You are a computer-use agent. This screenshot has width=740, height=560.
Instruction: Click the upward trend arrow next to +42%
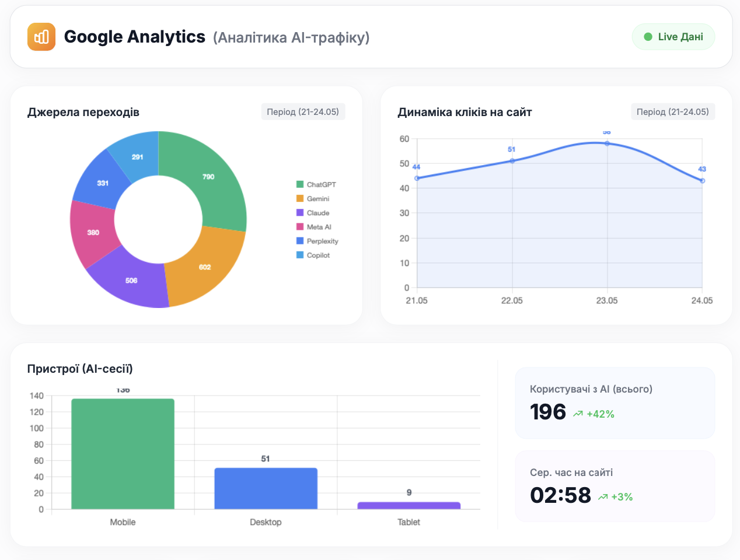(x=578, y=414)
